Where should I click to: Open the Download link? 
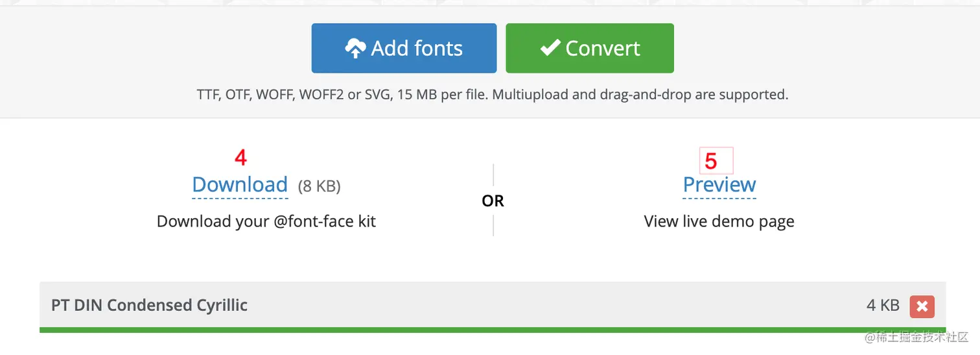point(240,185)
